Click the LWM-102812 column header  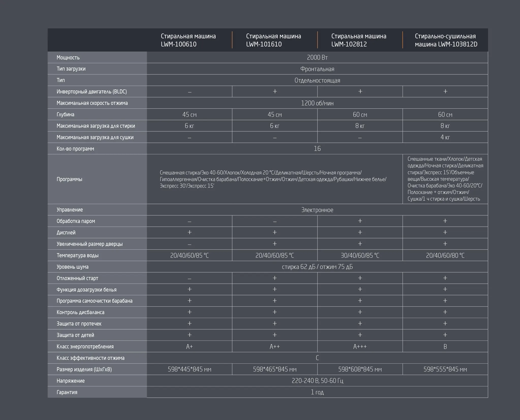pos(358,40)
